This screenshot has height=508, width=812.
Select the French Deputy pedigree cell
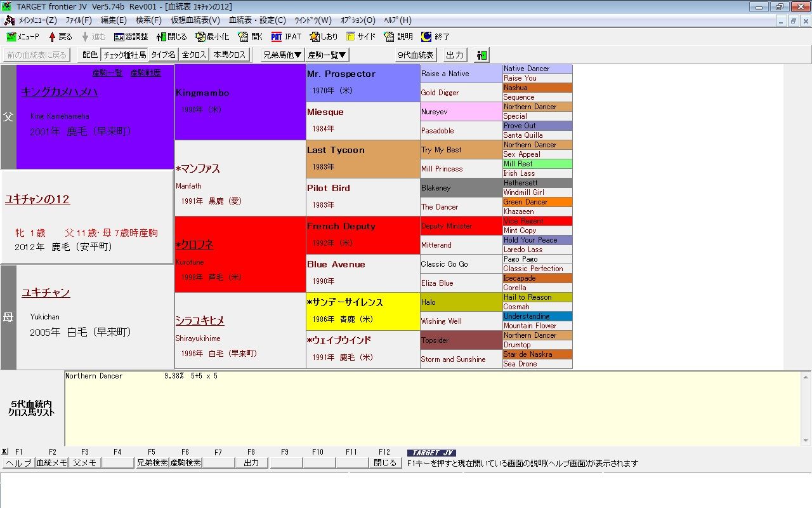pyautogui.click(x=363, y=236)
